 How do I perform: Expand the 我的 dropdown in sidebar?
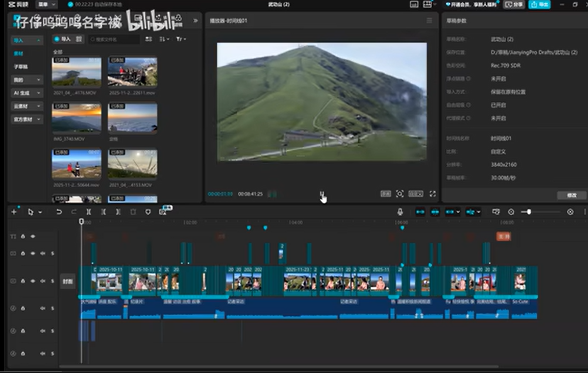(27, 80)
